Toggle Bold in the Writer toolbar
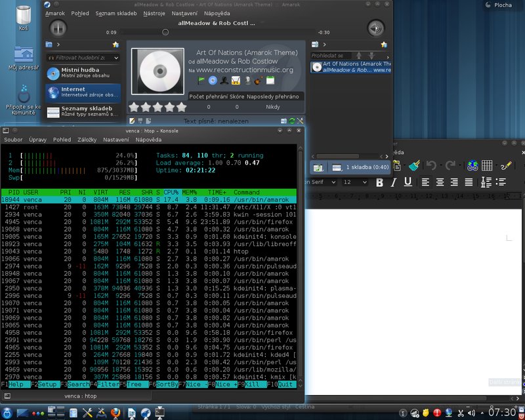This screenshot has height=420, width=525. click(379, 182)
